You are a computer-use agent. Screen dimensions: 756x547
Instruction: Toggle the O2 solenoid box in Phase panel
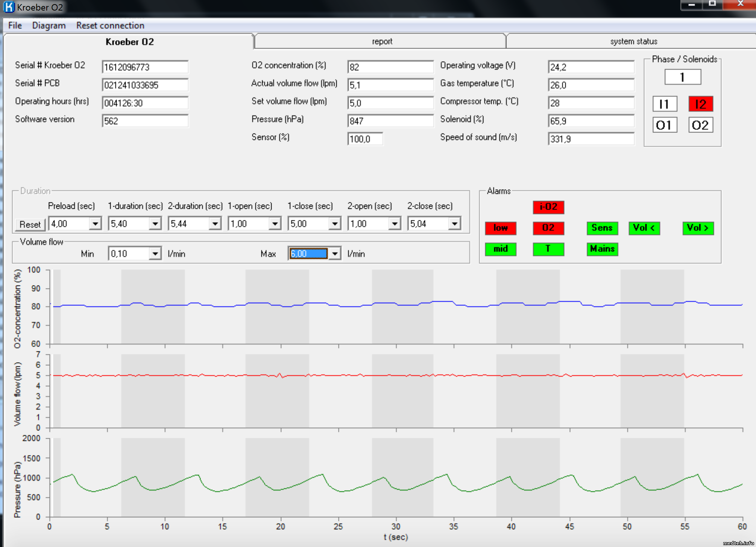700,125
